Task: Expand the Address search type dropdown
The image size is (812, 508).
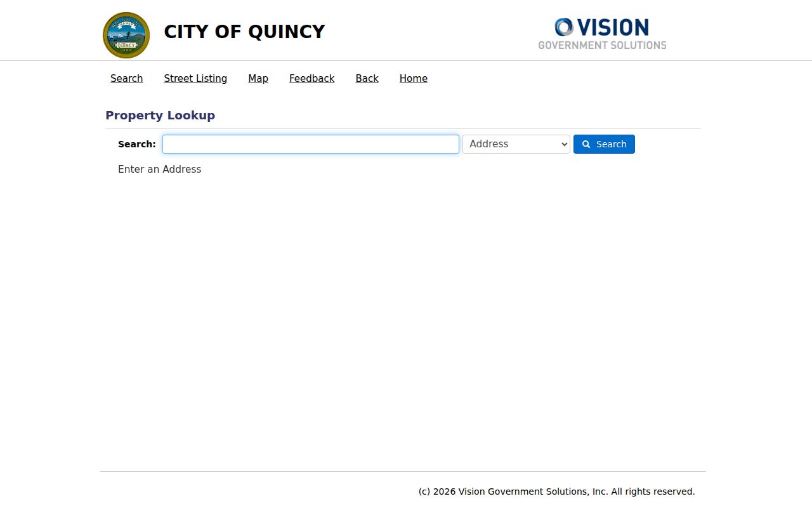Action: click(x=516, y=144)
